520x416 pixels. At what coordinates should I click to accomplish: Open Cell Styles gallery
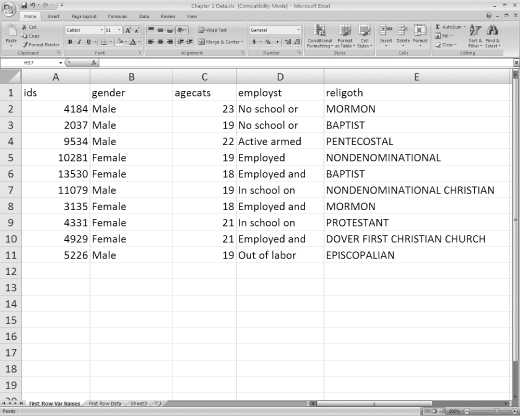click(364, 36)
